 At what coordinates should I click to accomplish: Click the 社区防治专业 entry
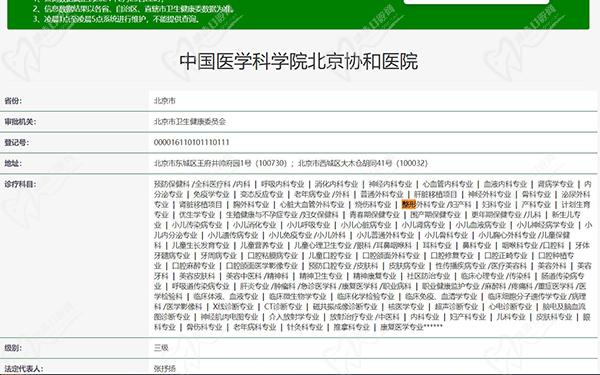tap(428, 276)
